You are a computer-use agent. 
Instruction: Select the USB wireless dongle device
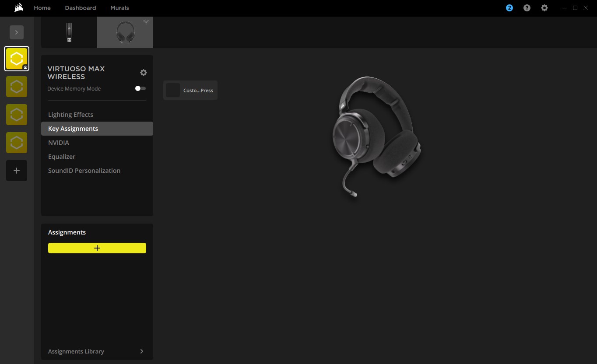pyautogui.click(x=69, y=32)
